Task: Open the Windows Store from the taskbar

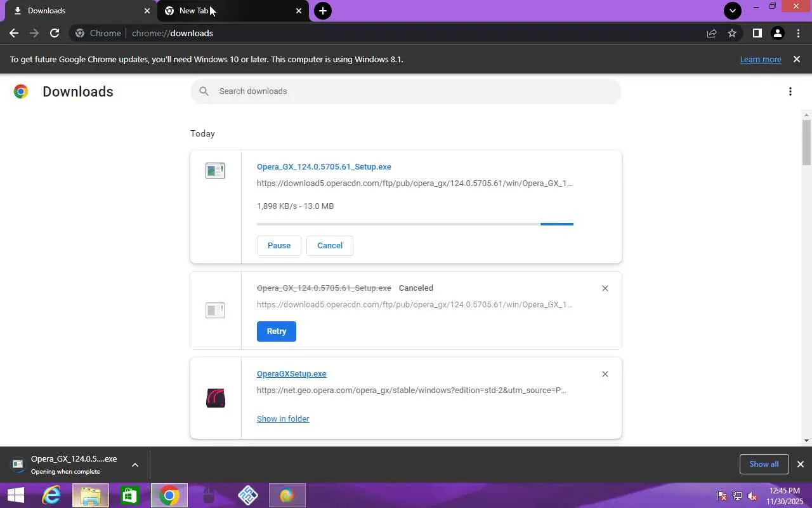Action: pos(130,495)
